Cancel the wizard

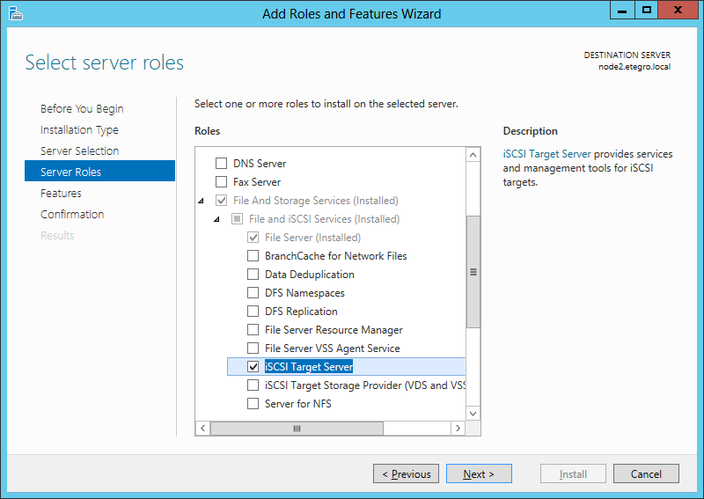click(646, 474)
